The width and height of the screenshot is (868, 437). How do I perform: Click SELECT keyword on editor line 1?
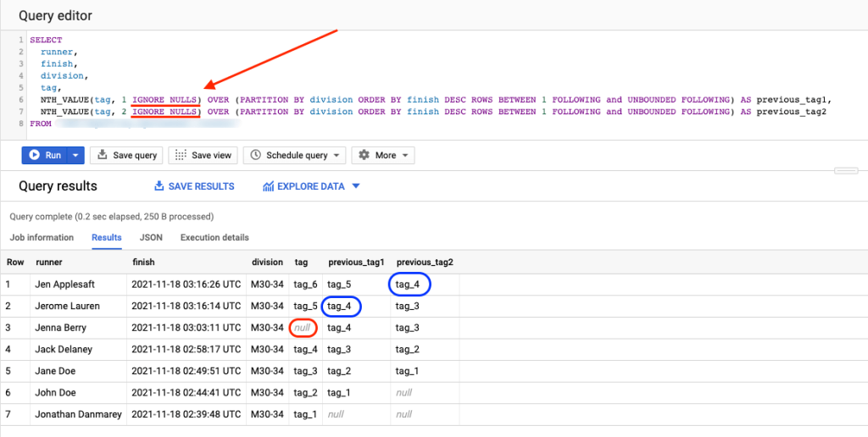[x=46, y=41]
